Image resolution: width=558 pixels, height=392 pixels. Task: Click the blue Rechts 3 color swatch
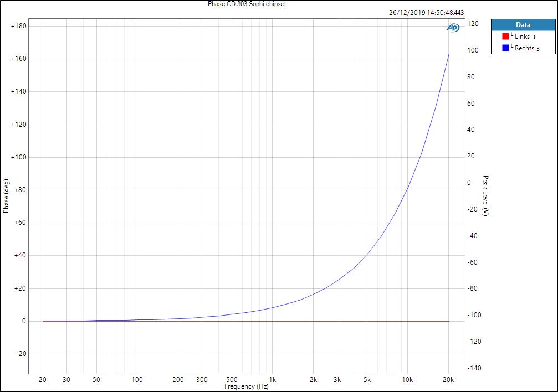click(505, 48)
